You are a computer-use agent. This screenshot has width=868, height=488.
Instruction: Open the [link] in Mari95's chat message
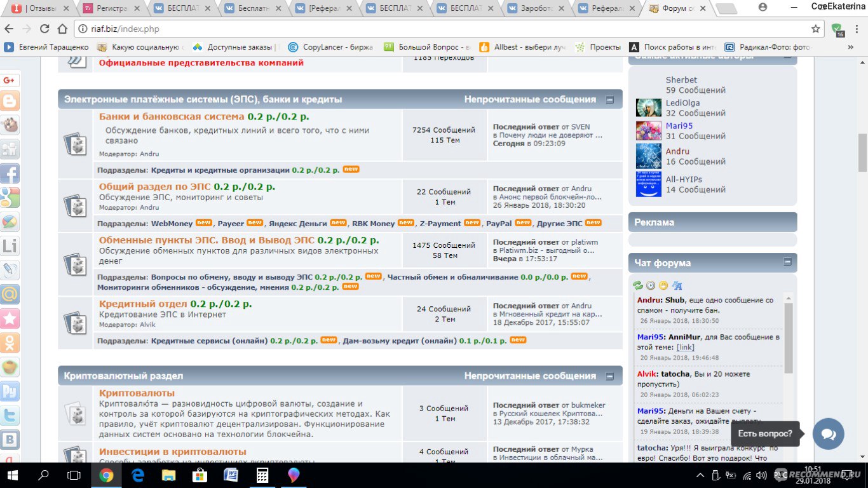[x=686, y=348]
